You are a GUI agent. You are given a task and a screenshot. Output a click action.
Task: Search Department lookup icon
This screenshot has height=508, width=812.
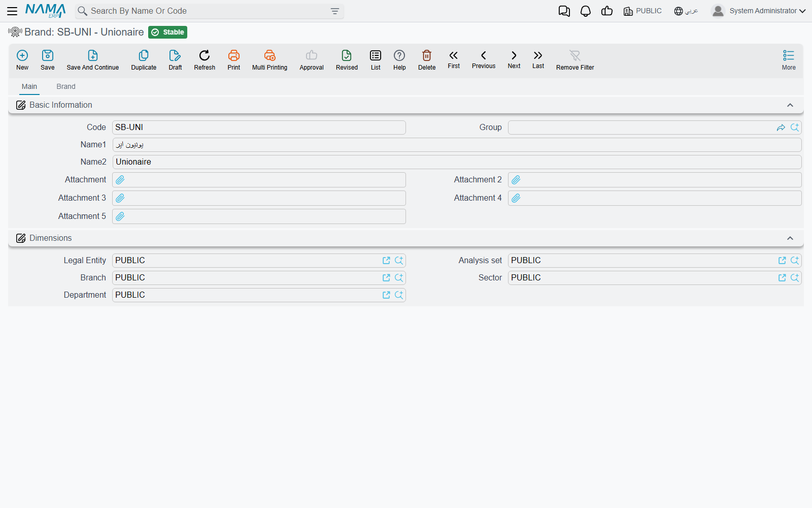tap(399, 295)
